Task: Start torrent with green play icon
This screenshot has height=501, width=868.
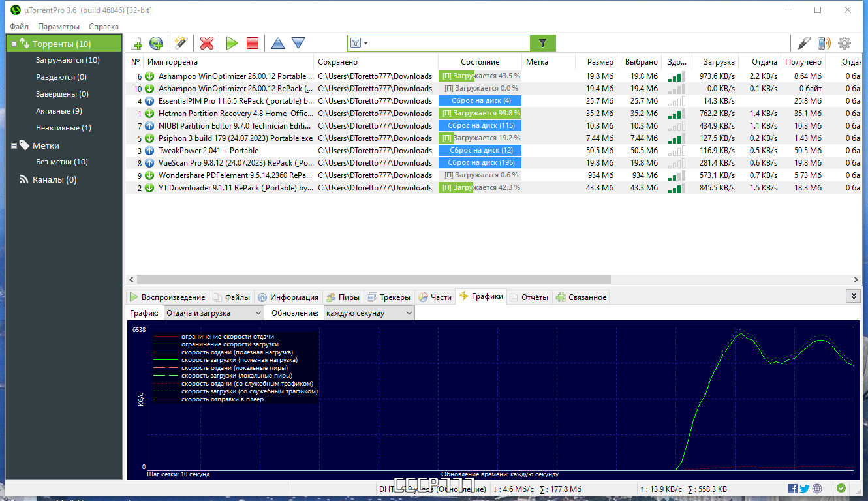Action: [232, 43]
